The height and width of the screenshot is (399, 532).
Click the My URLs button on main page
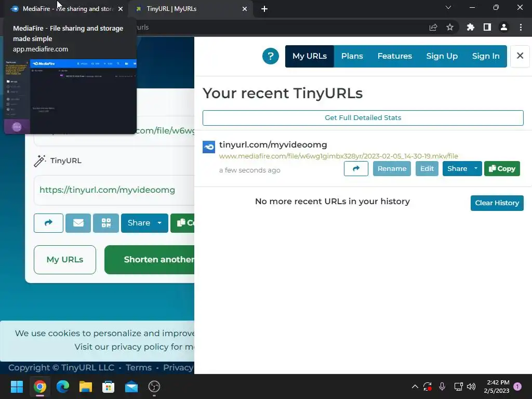[x=65, y=260]
